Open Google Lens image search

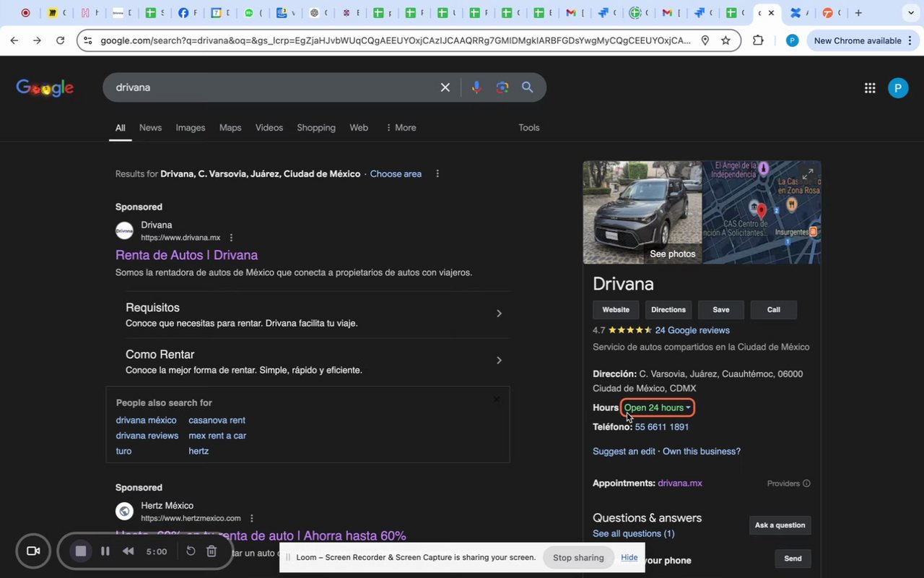pyautogui.click(x=502, y=87)
